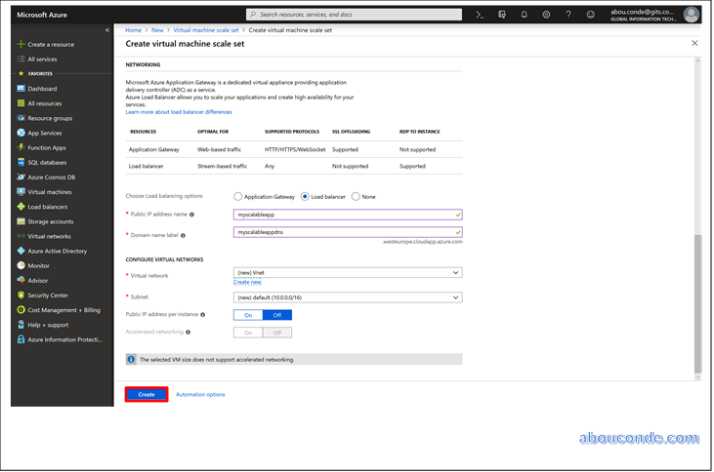
Task: Click the help question mark icon
Action: tap(568, 15)
